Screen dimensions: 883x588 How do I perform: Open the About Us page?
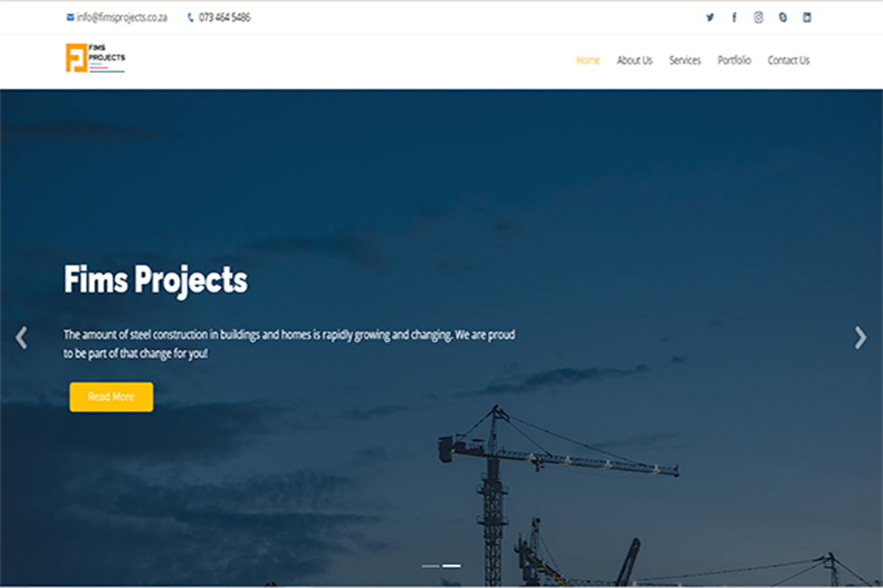coord(634,61)
